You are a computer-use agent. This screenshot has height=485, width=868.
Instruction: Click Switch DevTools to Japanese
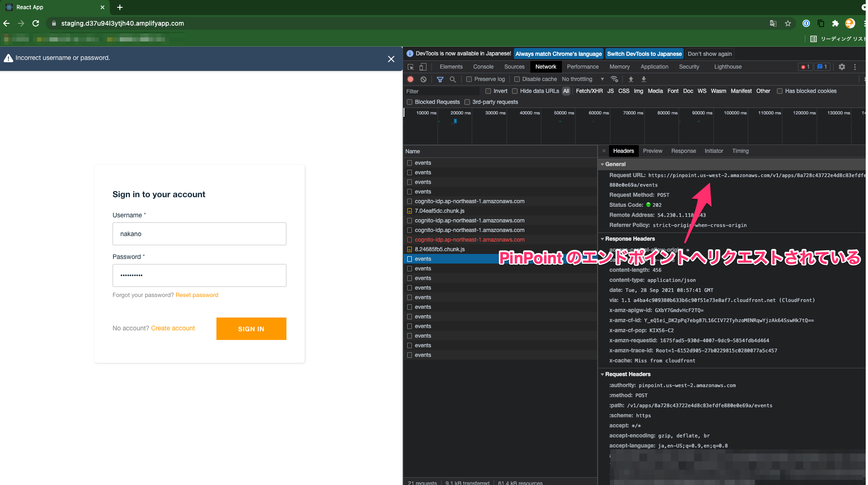(644, 54)
